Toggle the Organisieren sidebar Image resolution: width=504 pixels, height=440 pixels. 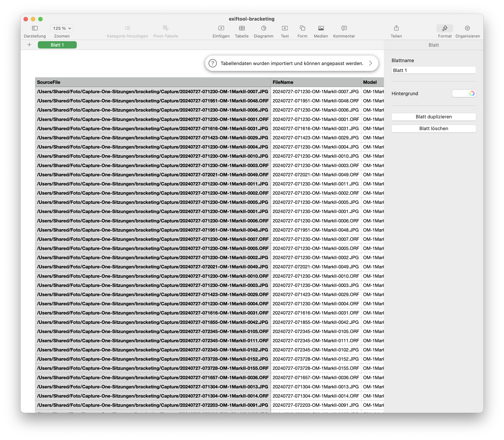467,28
